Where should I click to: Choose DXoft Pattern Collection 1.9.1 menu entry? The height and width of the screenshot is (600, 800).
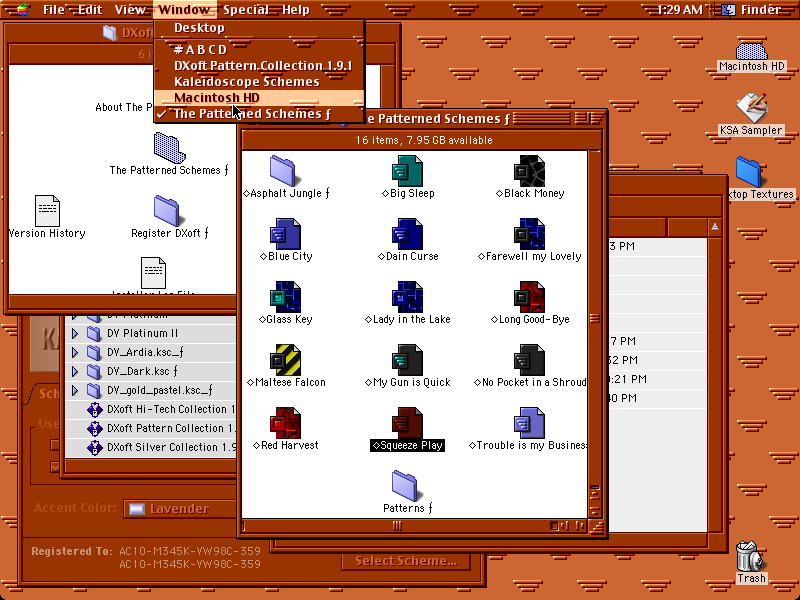tap(260, 66)
